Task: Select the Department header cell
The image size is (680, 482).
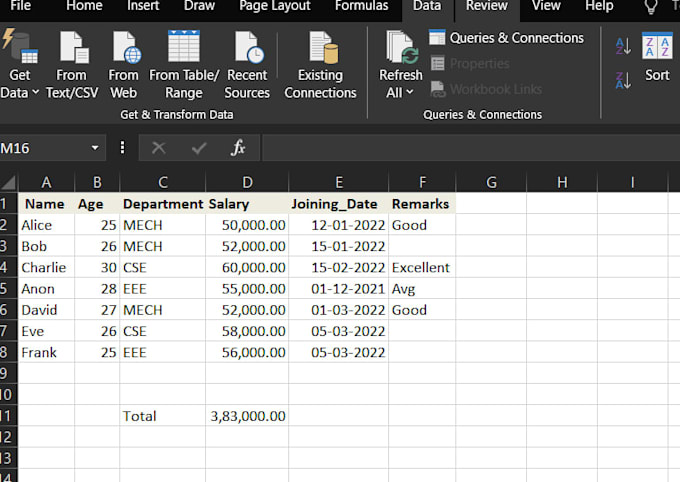Action: click(163, 203)
